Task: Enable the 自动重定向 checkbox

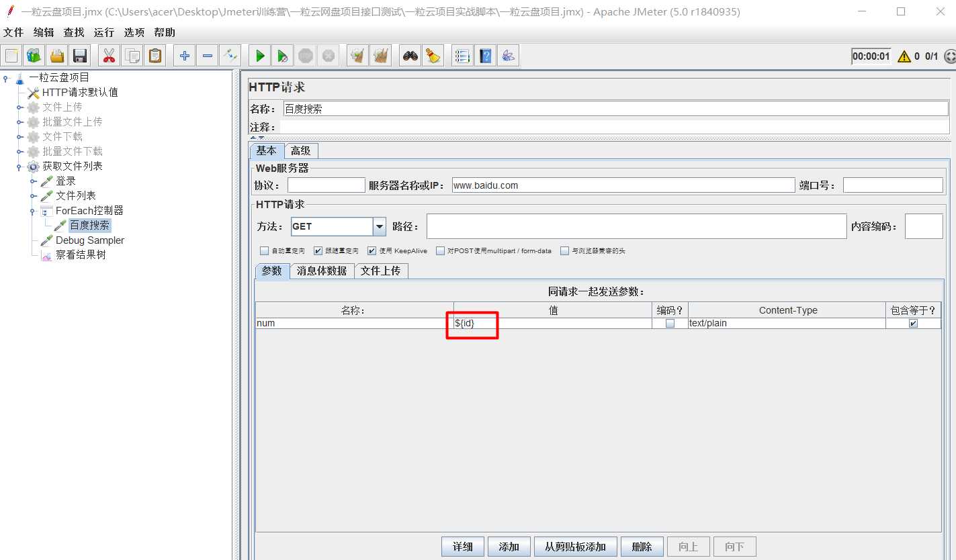Action: tap(264, 251)
